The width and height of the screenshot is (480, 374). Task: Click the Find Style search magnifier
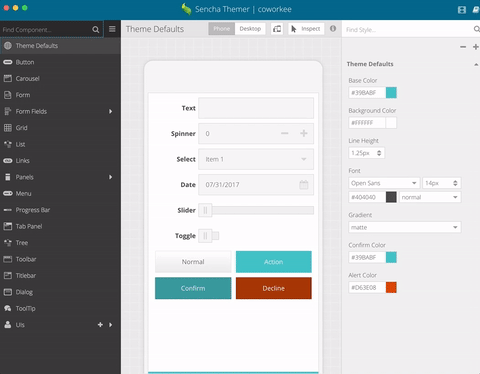pyautogui.click(x=477, y=29)
